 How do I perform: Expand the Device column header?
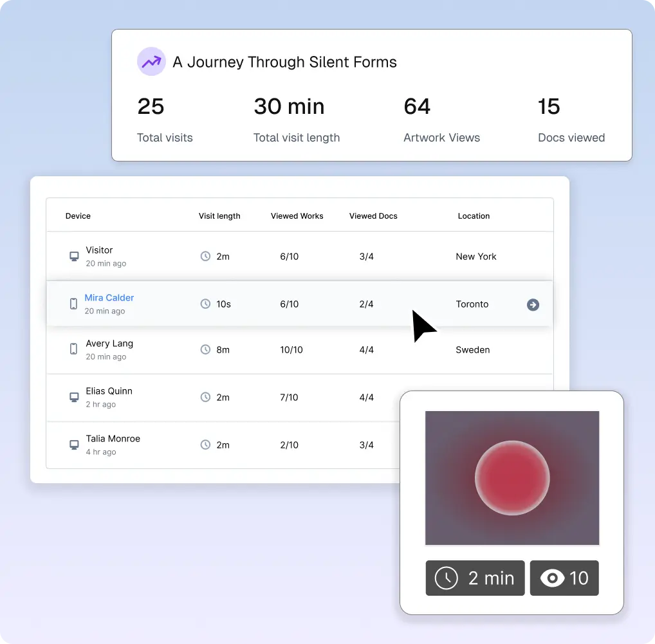78,216
